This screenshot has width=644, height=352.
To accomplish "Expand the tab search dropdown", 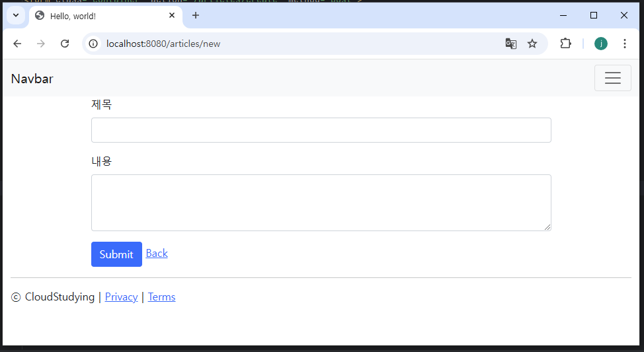I will pyautogui.click(x=16, y=15).
